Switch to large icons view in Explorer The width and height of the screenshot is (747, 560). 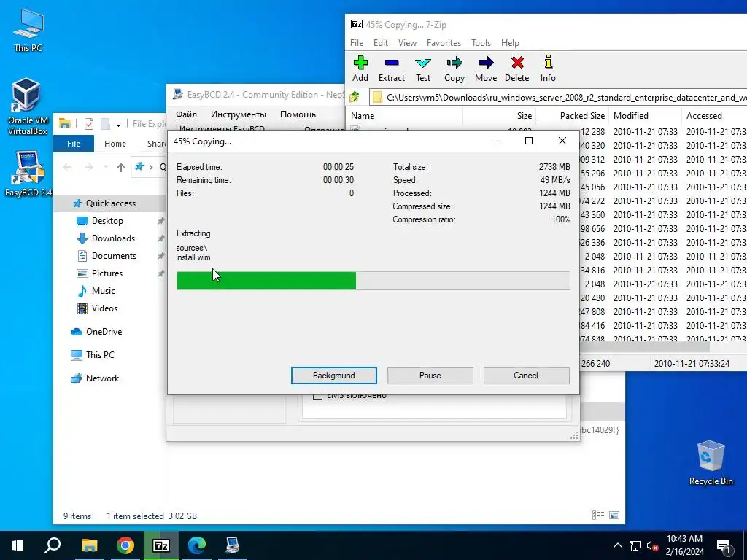point(614,516)
